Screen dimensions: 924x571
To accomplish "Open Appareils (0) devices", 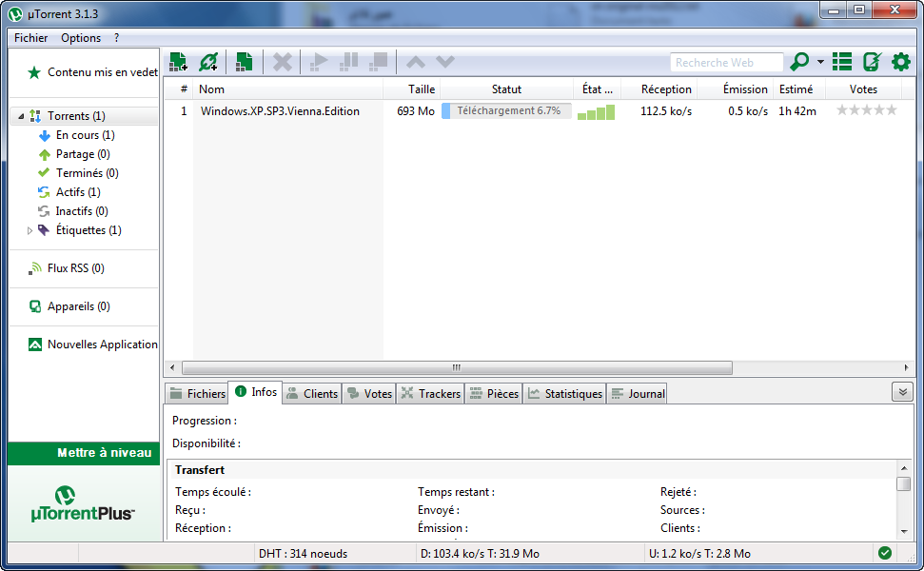I will click(78, 306).
